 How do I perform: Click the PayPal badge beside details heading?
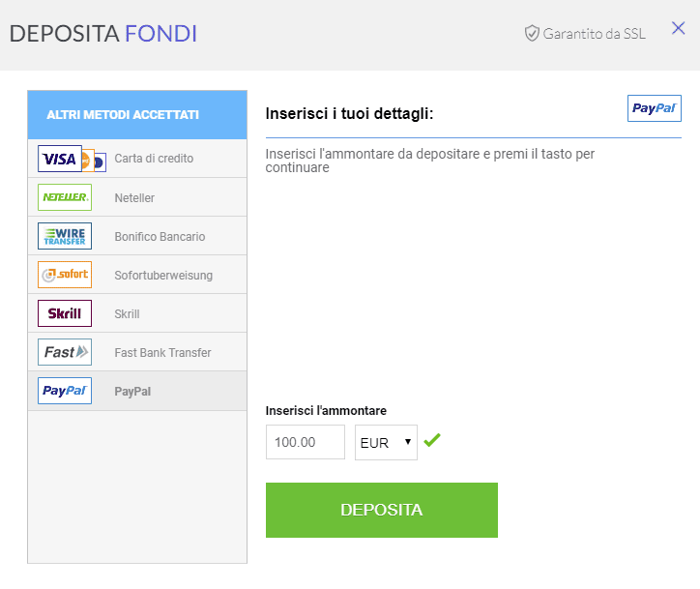(654, 108)
